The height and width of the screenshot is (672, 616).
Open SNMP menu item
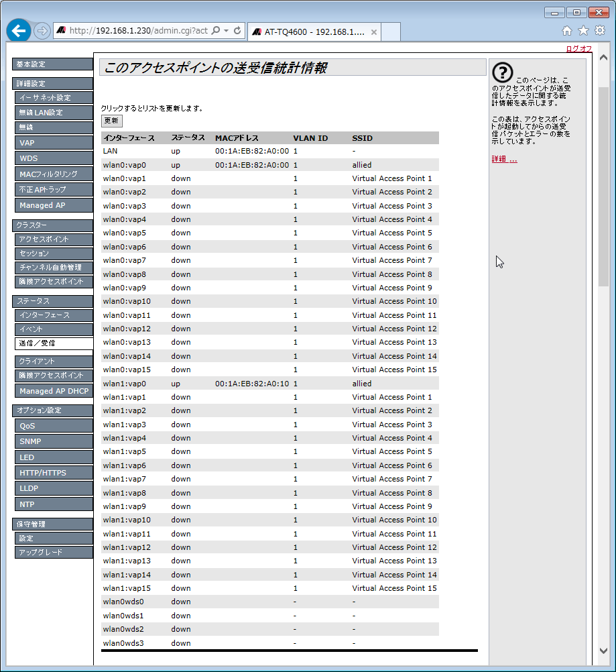pos(54,441)
